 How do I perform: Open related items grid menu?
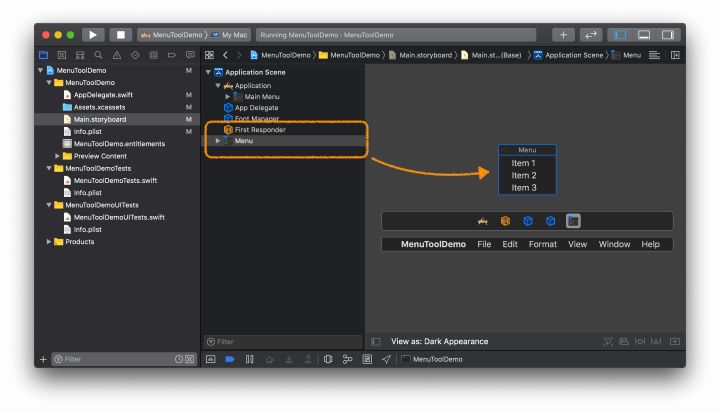(209, 55)
